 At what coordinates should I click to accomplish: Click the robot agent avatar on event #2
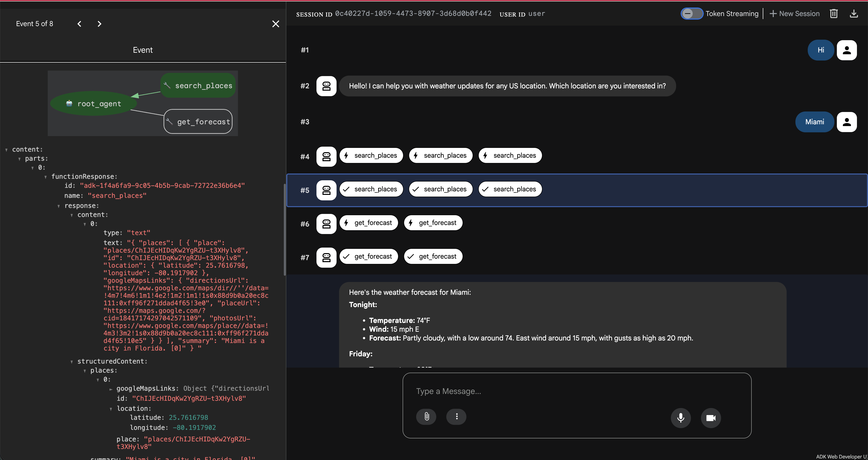click(x=326, y=86)
